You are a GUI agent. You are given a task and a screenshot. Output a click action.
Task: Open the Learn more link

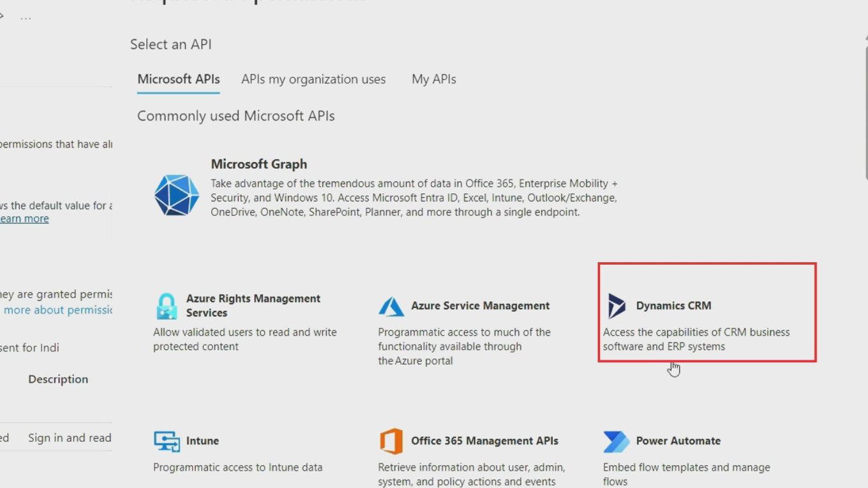(24, 219)
